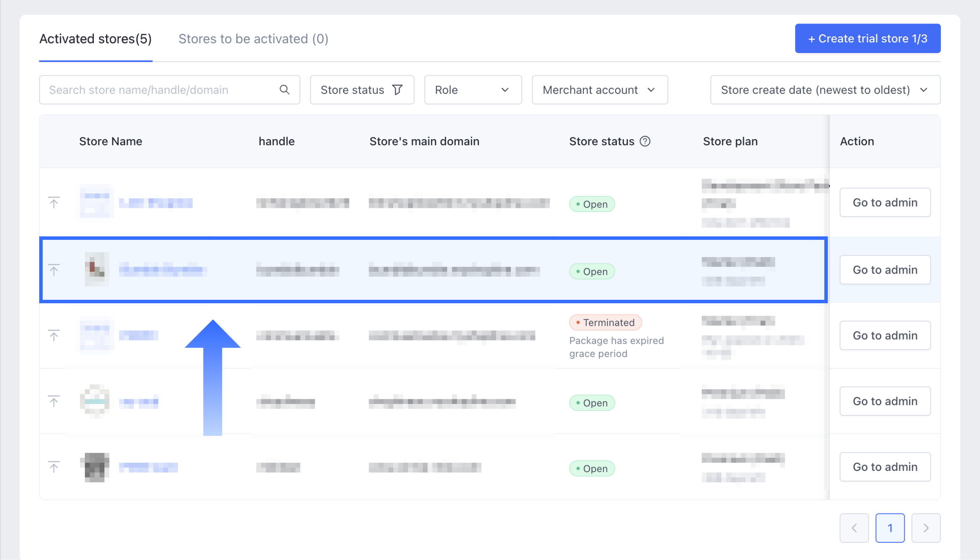Click the Store status filter funnel icon
The image size is (980, 560).
pos(397,90)
